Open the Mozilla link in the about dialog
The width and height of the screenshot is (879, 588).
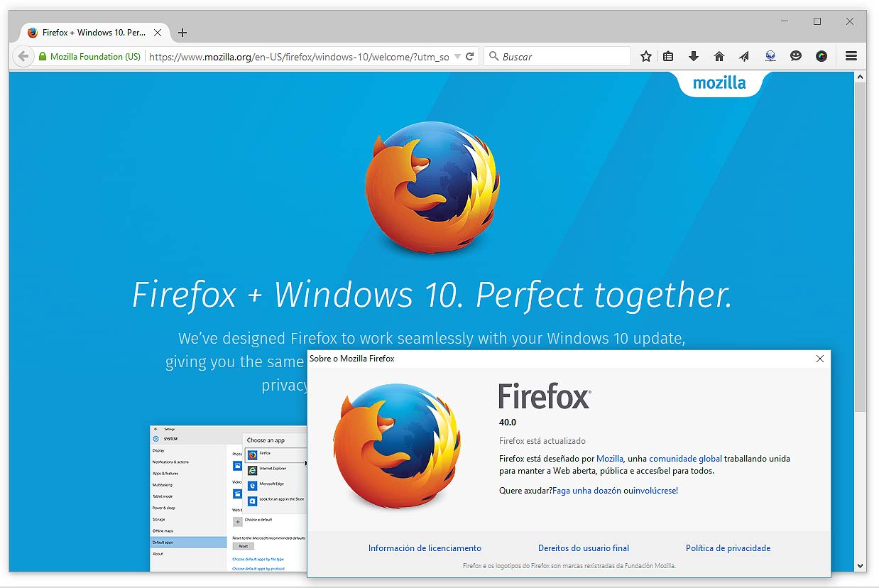(610, 459)
